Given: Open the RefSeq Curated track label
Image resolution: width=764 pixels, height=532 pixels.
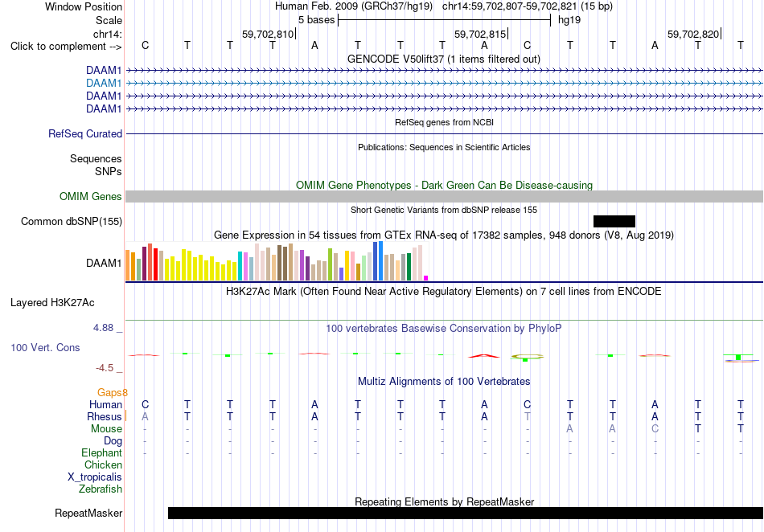Looking at the screenshot, I should click(x=85, y=133).
